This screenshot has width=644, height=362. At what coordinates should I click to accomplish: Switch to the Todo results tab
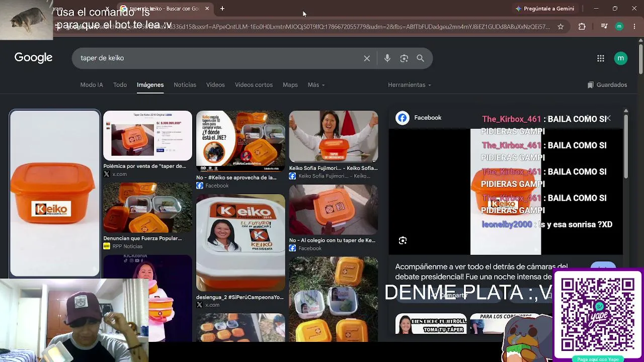[120, 85]
